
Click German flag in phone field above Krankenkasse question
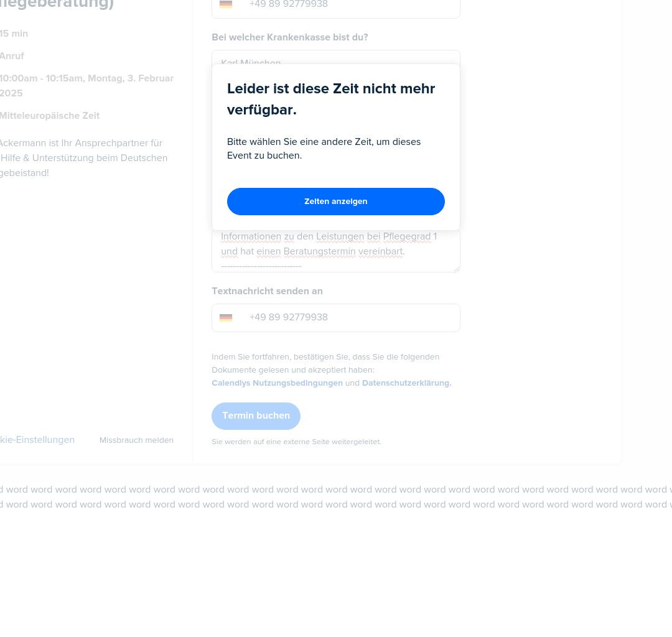point(226,4)
